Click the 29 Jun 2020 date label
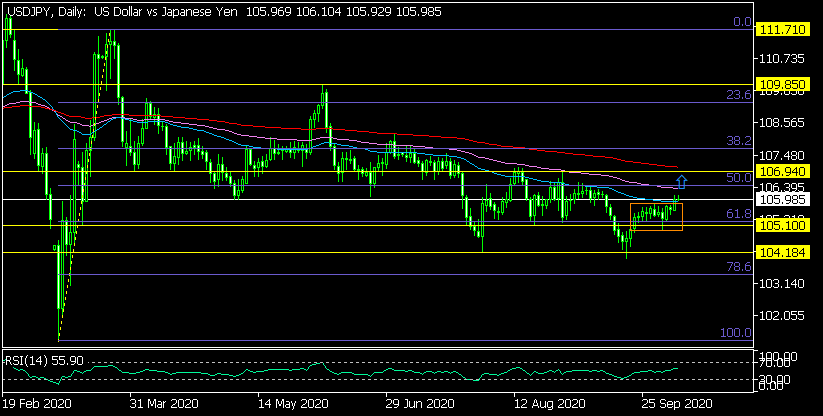Image resolution: width=823 pixels, height=416 pixels. (421, 404)
